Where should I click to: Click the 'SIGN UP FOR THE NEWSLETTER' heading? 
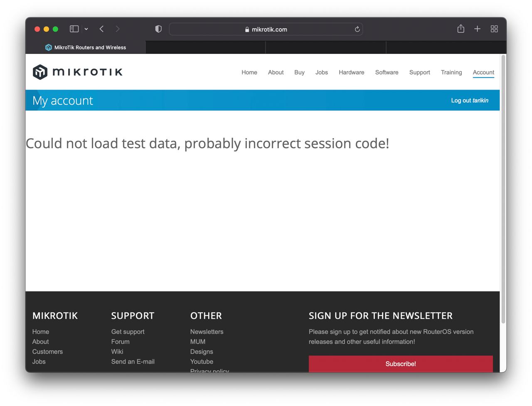click(381, 316)
